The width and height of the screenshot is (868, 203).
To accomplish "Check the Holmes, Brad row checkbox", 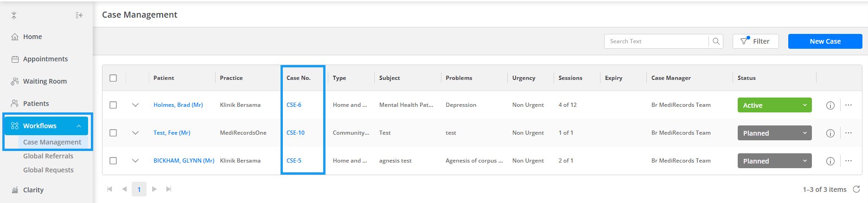I will coord(113,105).
